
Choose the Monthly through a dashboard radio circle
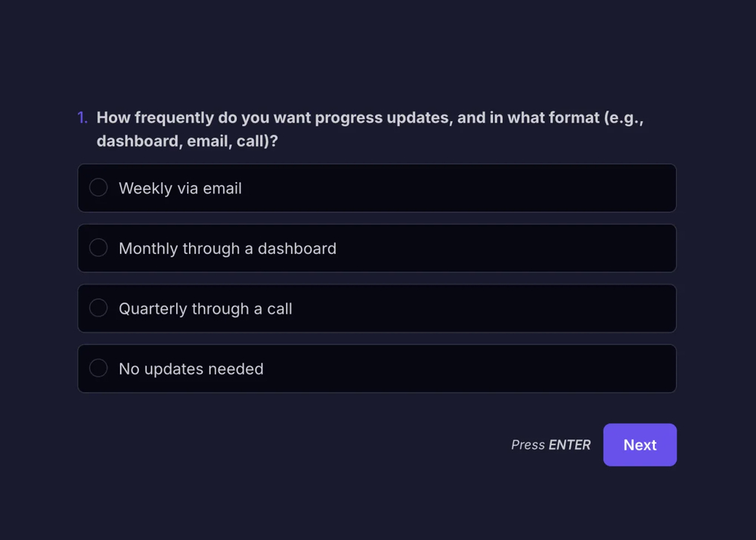(98, 248)
